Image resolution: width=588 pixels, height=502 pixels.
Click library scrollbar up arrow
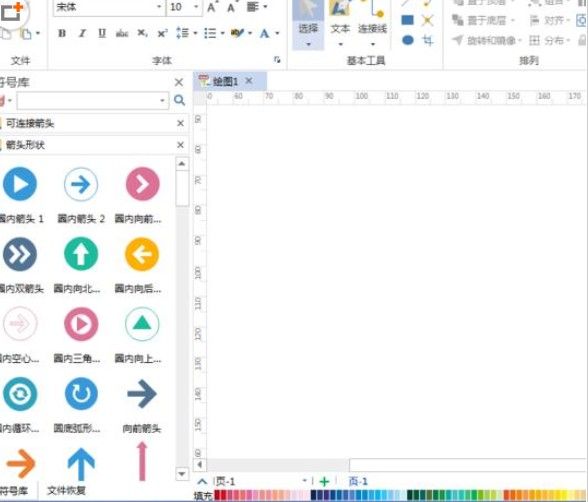[182, 163]
